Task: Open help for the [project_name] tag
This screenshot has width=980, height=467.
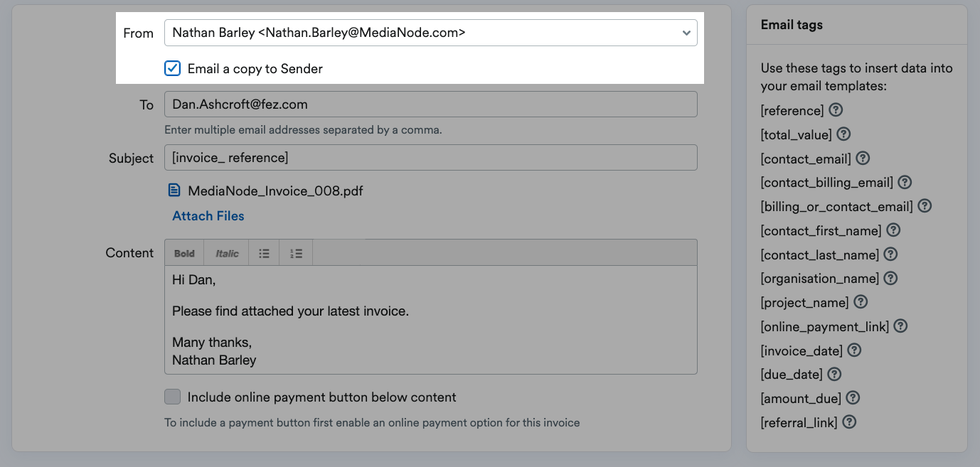Action: pos(861,301)
